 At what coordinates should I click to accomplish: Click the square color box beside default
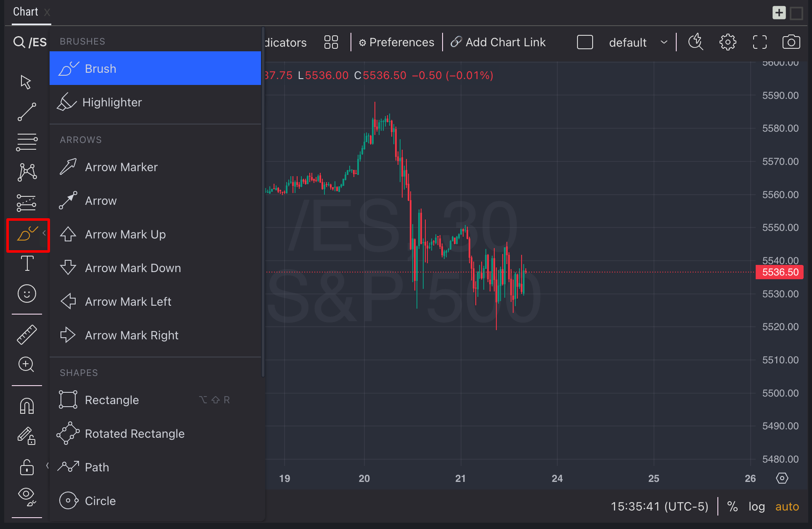pos(585,42)
